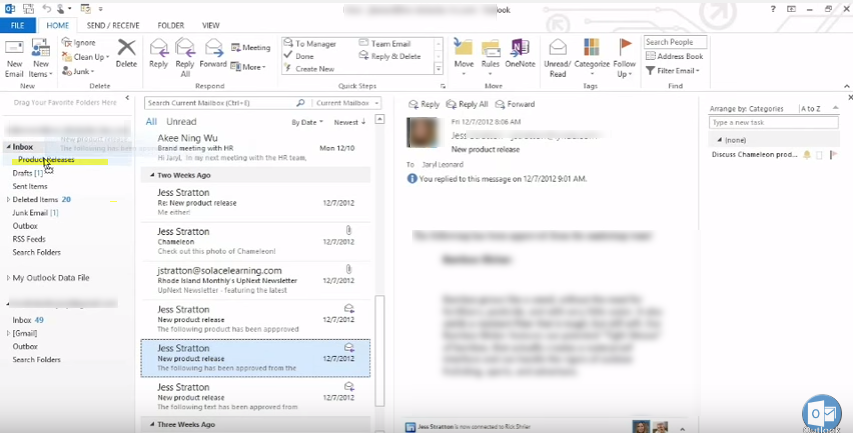Viewport: 853px width, 433px height.
Task: Open Outlook Help question mark
Action: pyautogui.click(x=773, y=9)
